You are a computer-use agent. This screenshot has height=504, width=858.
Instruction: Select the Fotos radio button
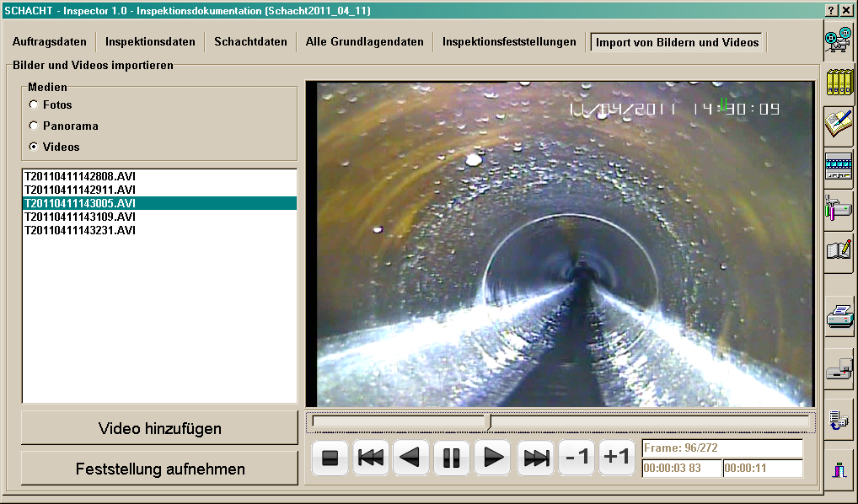pyautogui.click(x=32, y=105)
